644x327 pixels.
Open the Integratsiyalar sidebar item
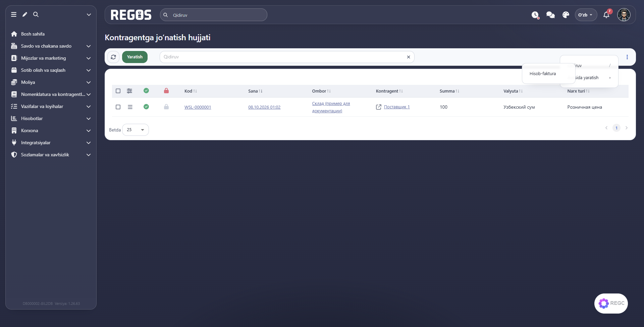[51, 143]
